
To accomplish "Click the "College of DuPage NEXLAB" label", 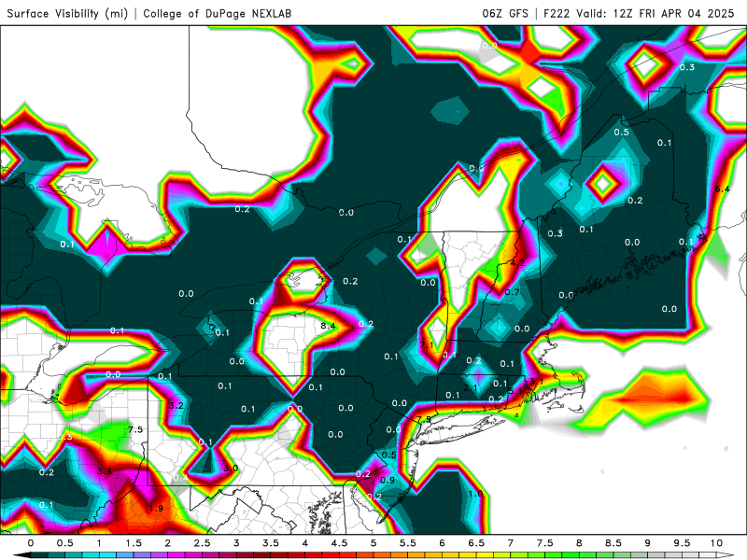I will [x=218, y=13].
